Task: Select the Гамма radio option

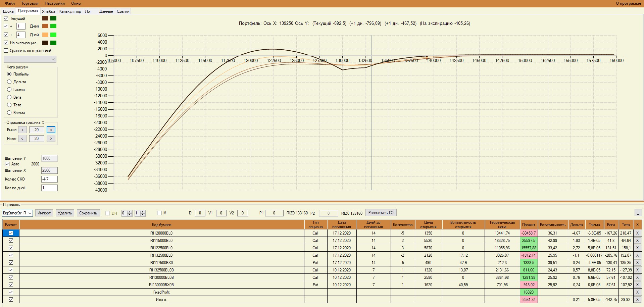Action: click(9, 90)
